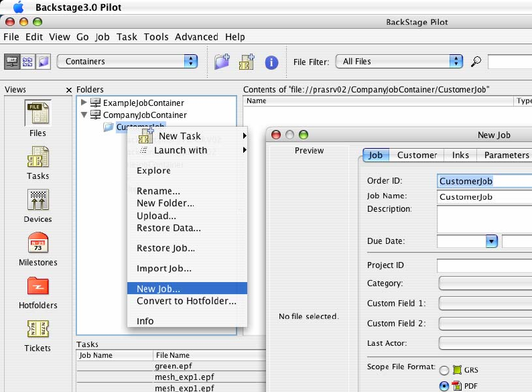Click the Apple menu icon

(x=19, y=7)
